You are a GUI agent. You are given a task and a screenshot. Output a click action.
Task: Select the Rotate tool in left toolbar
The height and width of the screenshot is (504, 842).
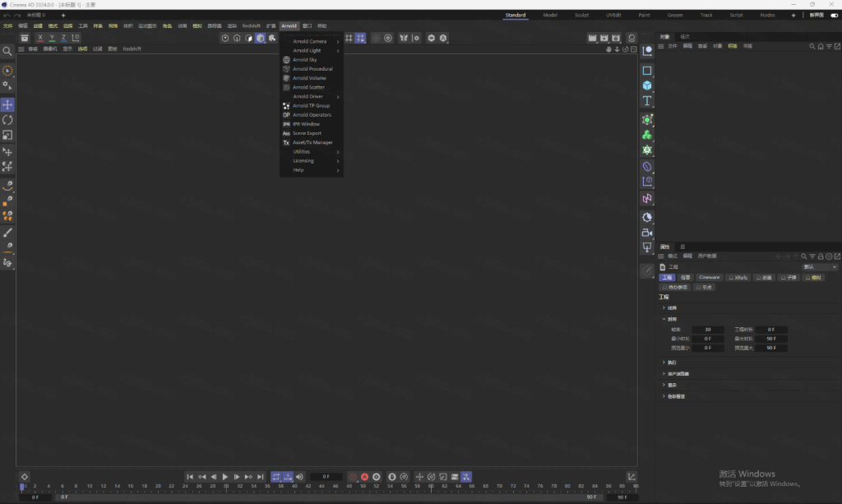click(x=7, y=120)
